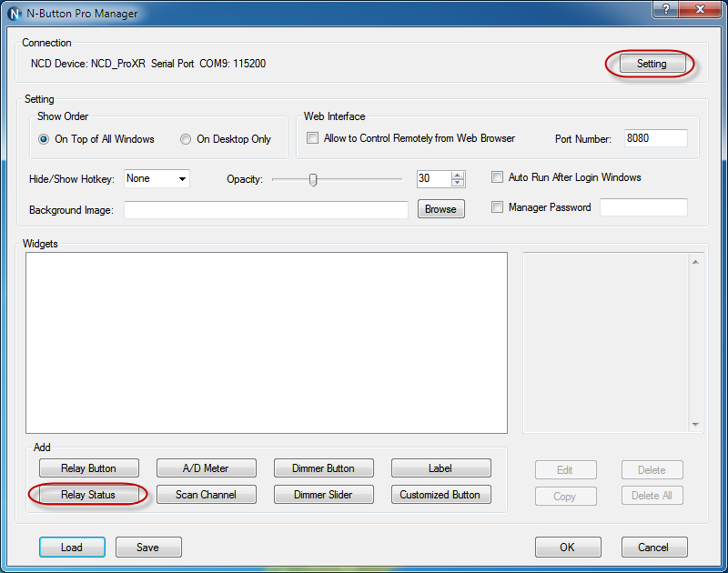Confirm with the OK button

click(568, 548)
